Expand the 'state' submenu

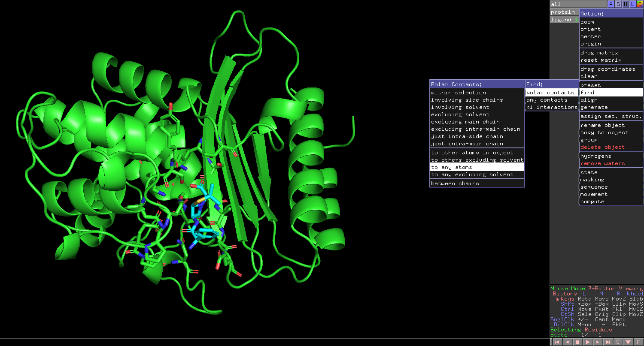pos(611,172)
